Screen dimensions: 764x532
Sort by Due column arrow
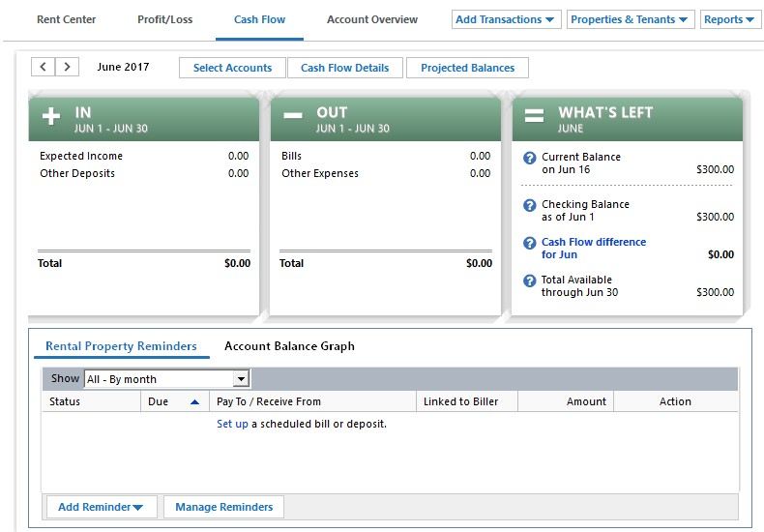click(195, 401)
